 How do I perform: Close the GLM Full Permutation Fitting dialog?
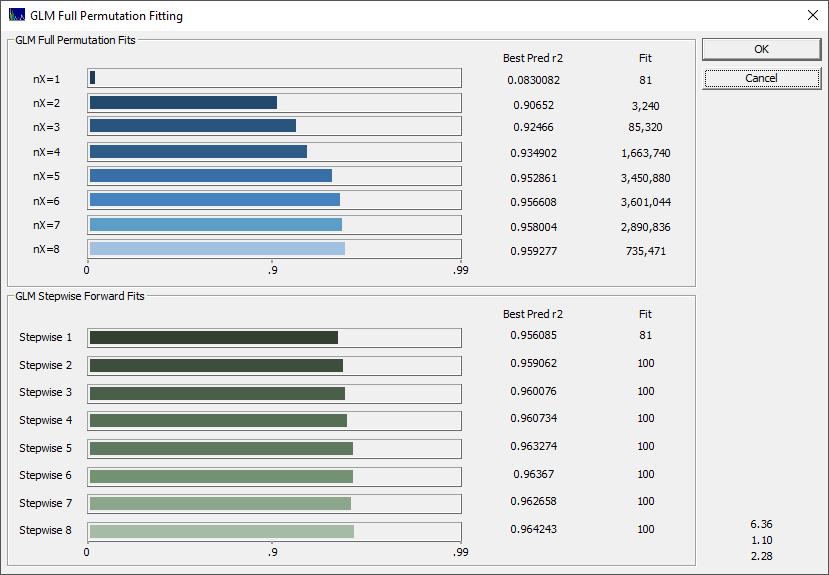tap(813, 15)
